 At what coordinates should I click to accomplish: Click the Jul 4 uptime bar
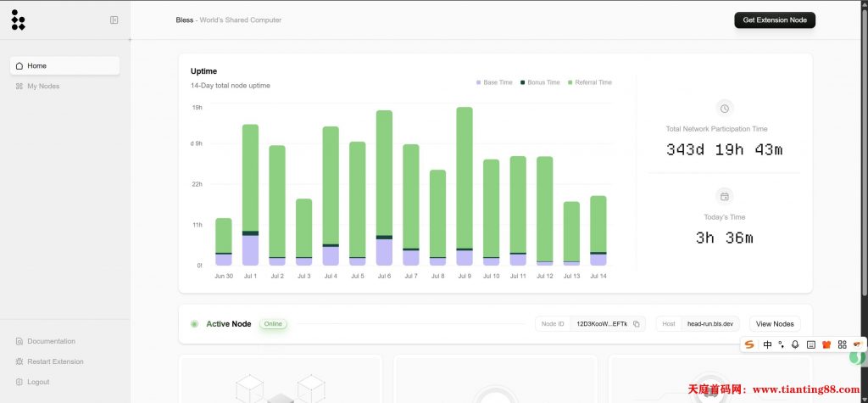click(x=331, y=196)
